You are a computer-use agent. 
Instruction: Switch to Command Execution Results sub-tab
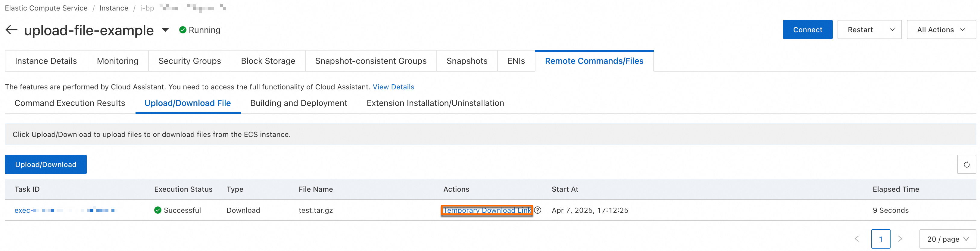(70, 103)
